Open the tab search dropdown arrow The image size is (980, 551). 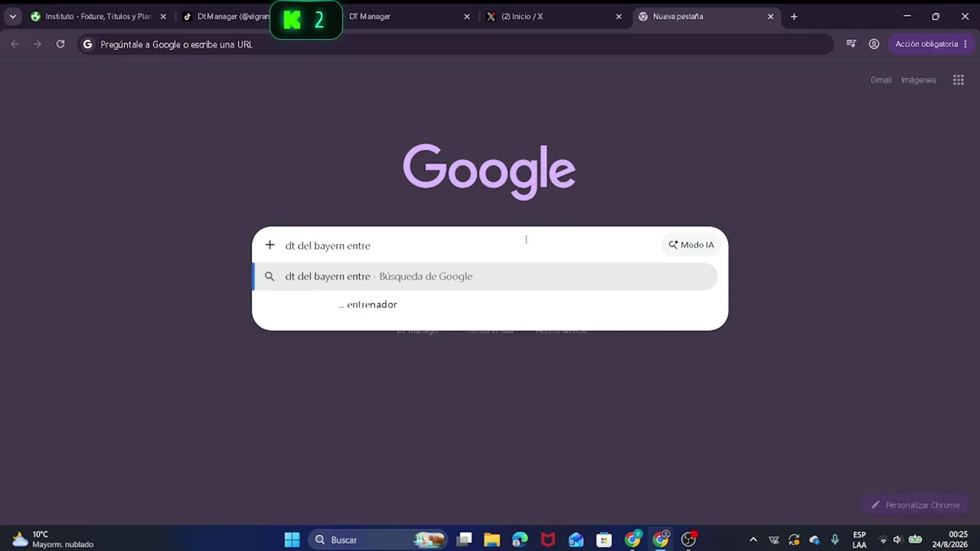pos(12,16)
